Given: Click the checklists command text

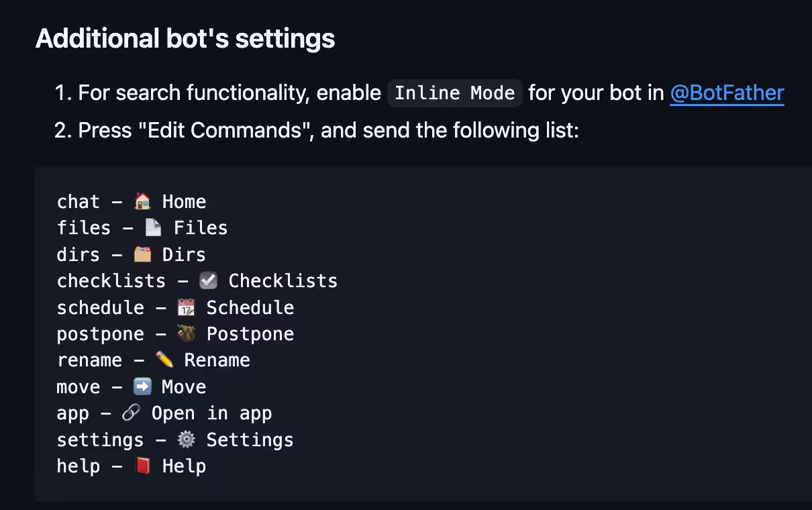Looking at the screenshot, I should click(x=111, y=280).
